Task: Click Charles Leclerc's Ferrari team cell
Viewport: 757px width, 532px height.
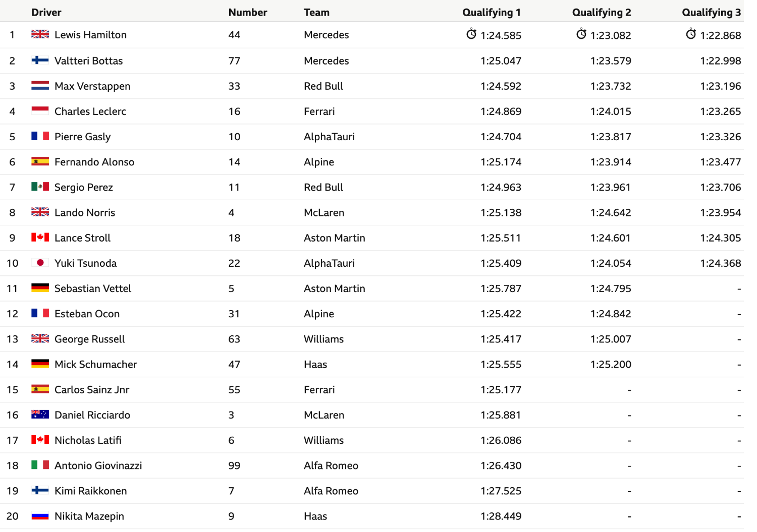Action: 319,111
